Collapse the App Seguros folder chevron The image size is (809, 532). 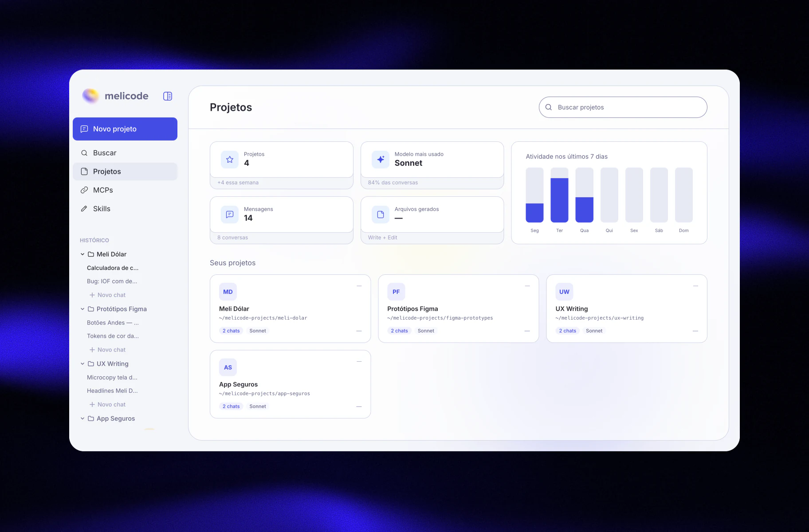click(82, 419)
